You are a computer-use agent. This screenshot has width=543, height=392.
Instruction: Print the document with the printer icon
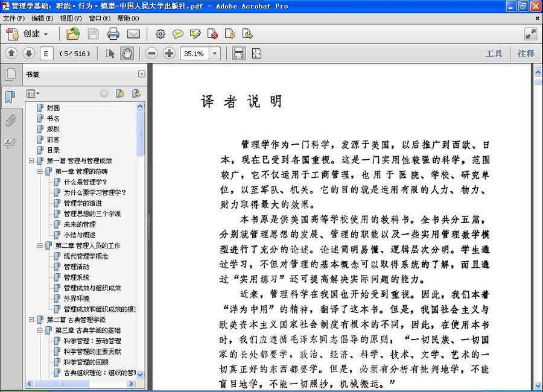(x=113, y=34)
